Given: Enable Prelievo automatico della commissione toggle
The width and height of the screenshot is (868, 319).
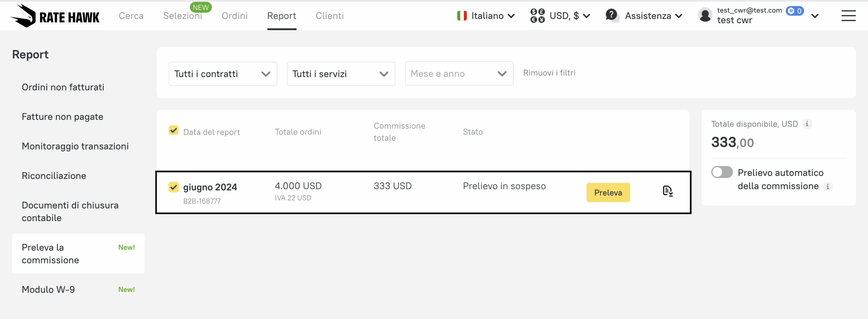Looking at the screenshot, I should point(722,172).
